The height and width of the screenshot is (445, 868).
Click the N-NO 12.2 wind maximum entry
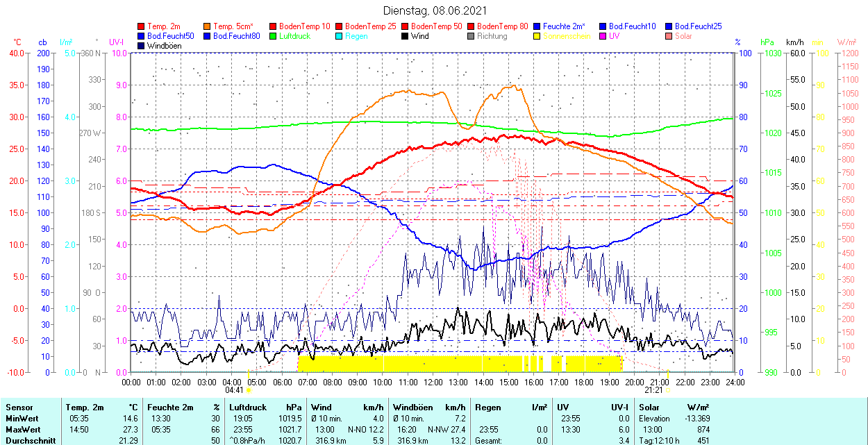point(365,430)
